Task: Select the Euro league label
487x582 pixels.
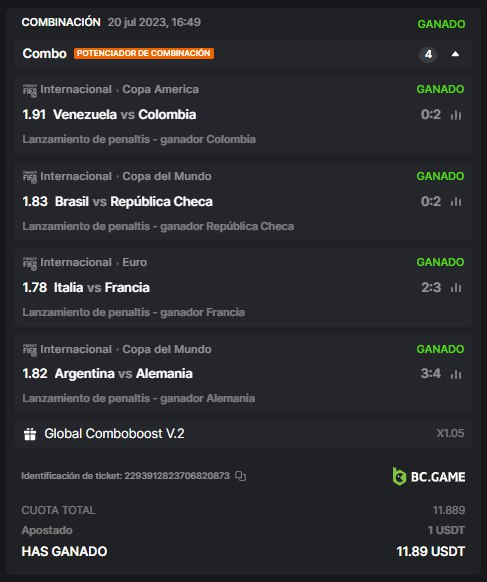Action: [x=135, y=262]
